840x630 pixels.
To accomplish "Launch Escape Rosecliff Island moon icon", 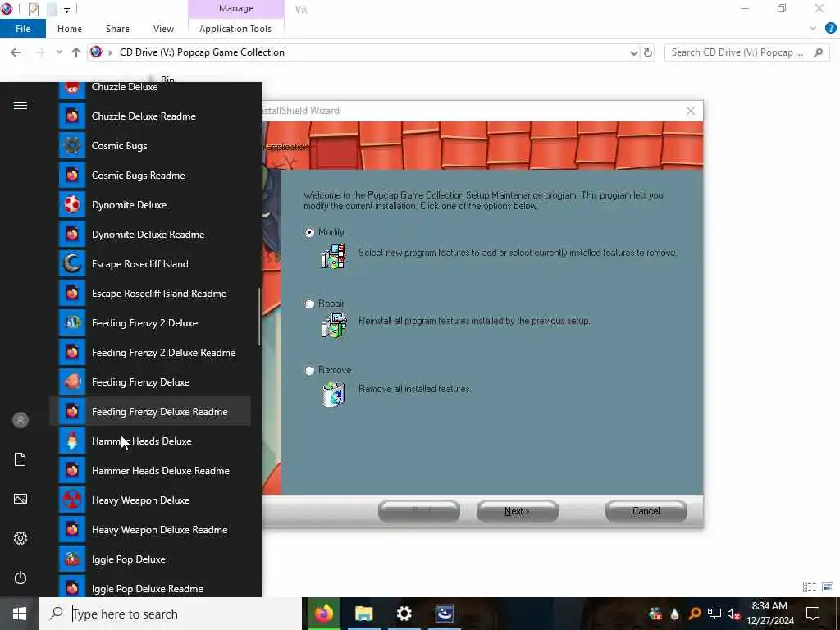I will [x=72, y=263].
